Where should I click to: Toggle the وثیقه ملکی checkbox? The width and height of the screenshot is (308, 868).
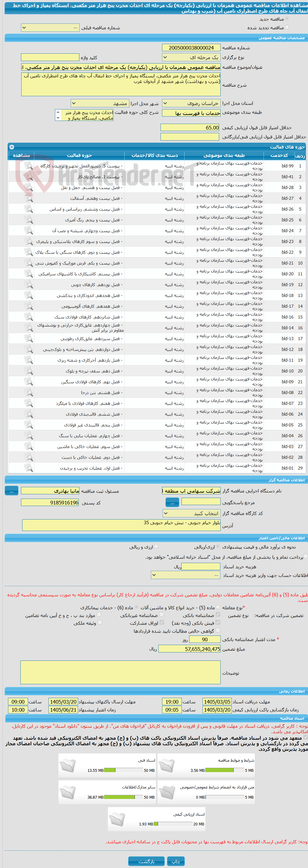[x=99, y=622]
